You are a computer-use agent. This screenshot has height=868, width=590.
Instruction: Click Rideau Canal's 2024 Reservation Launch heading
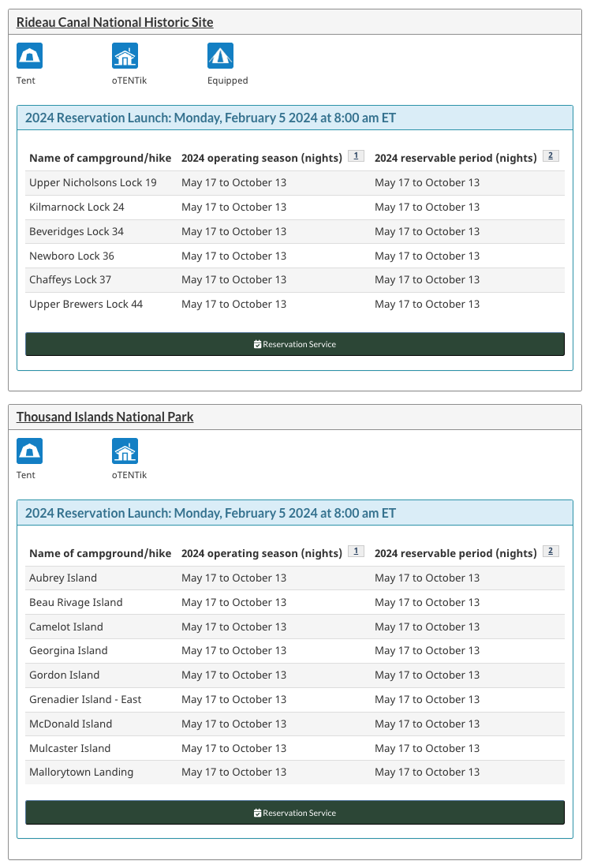click(211, 118)
